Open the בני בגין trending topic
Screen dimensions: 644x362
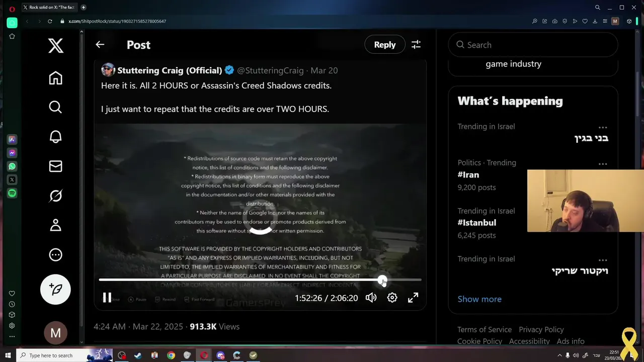(x=591, y=138)
